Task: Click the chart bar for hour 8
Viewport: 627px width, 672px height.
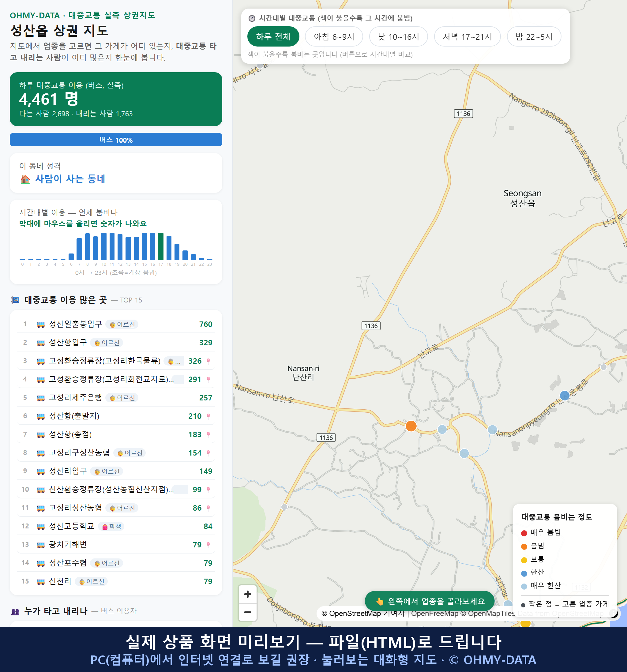Action: tap(88, 246)
